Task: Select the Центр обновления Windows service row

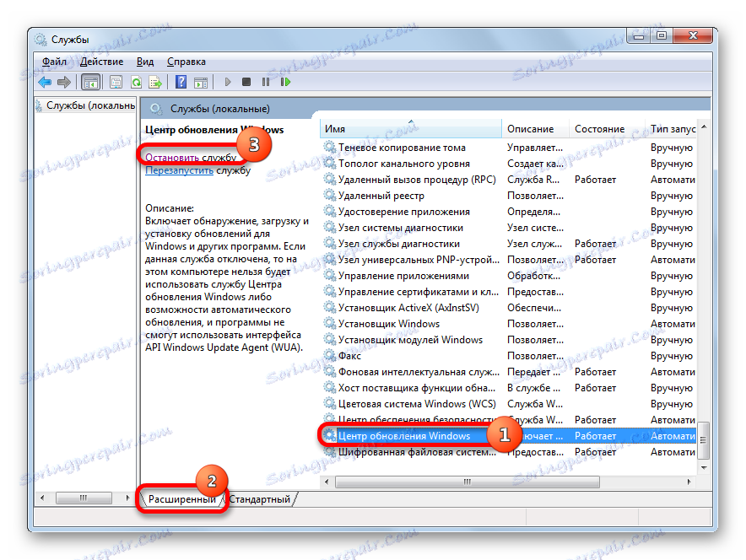Action: point(509,435)
